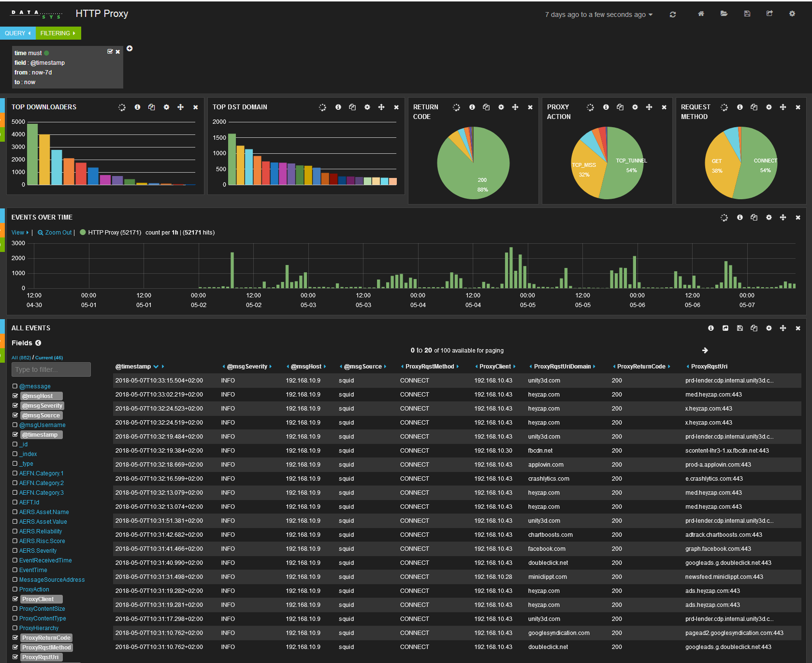The height and width of the screenshot is (663, 812).
Task: Open dashboard settings gear in top bar
Action: (x=792, y=14)
